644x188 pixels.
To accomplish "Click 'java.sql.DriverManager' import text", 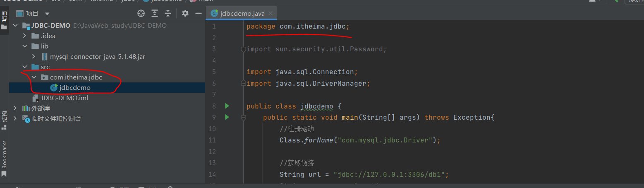I will click(x=321, y=84).
